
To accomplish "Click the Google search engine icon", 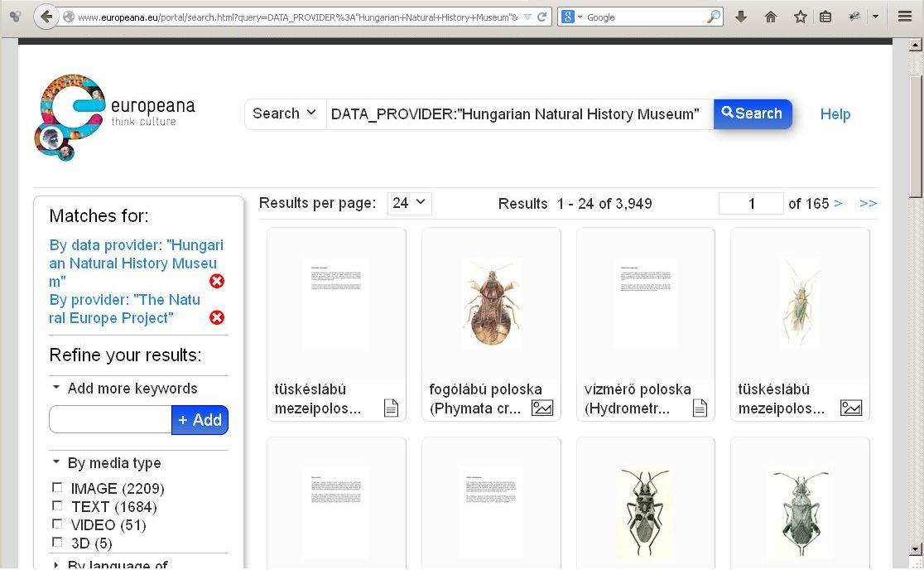I will point(567,17).
